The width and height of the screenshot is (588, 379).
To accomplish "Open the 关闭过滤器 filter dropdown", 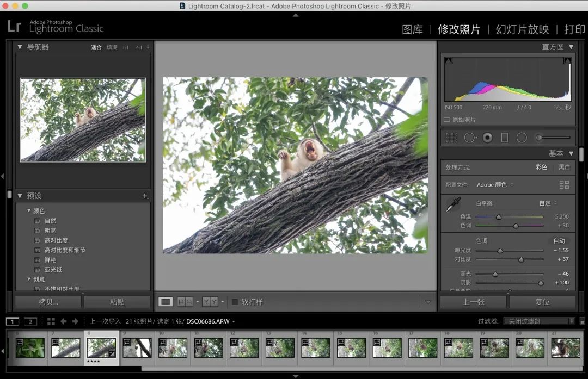I will coord(538,321).
